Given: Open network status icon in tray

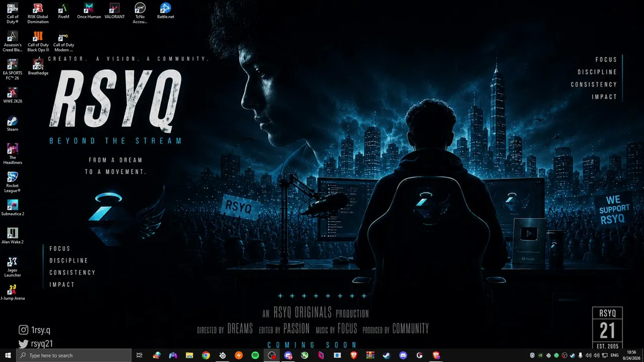Looking at the screenshot, I should [605, 355].
